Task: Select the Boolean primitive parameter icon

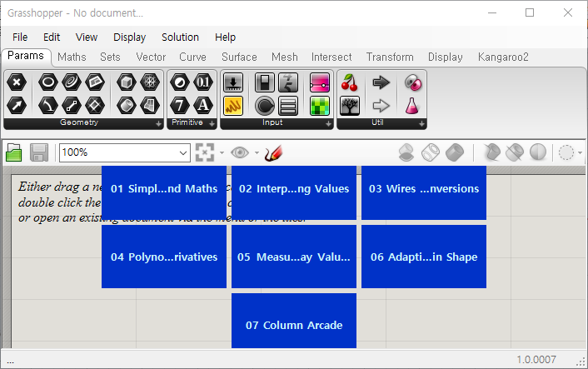Action: pos(180,82)
